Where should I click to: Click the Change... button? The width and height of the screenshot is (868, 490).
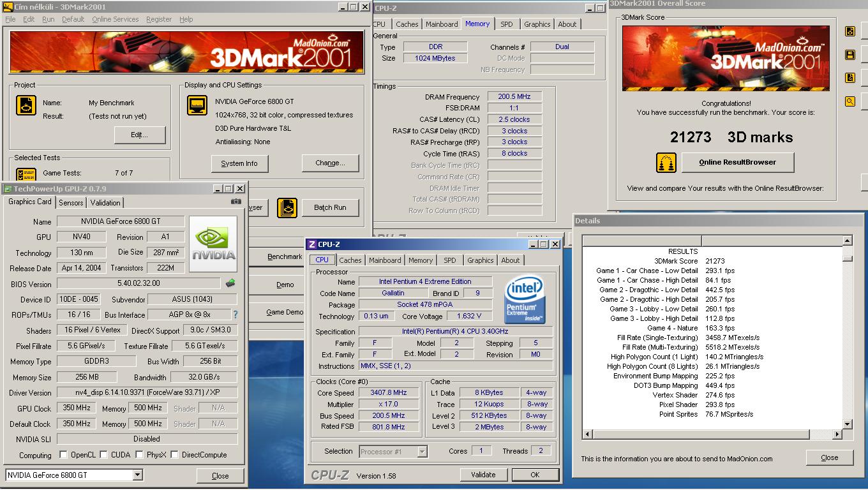tap(330, 163)
